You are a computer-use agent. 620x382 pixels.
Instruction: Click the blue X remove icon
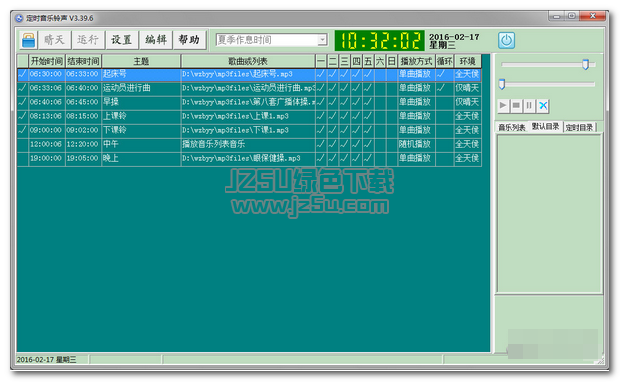[x=543, y=106]
